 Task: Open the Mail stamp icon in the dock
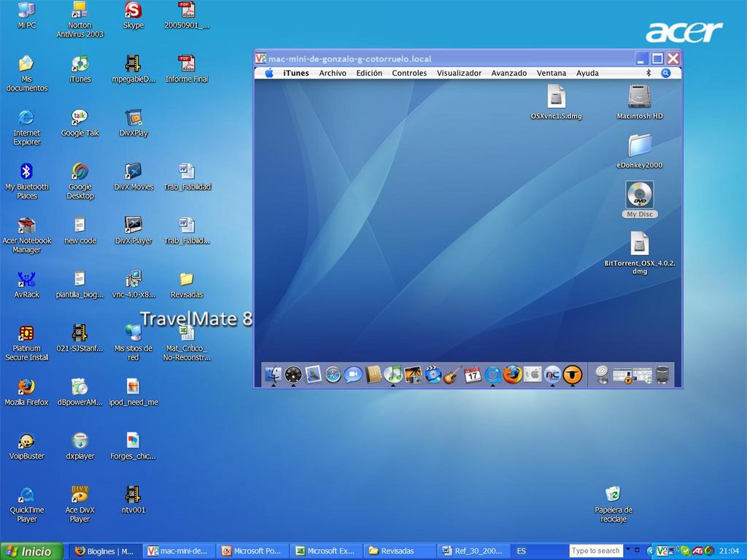(x=313, y=374)
